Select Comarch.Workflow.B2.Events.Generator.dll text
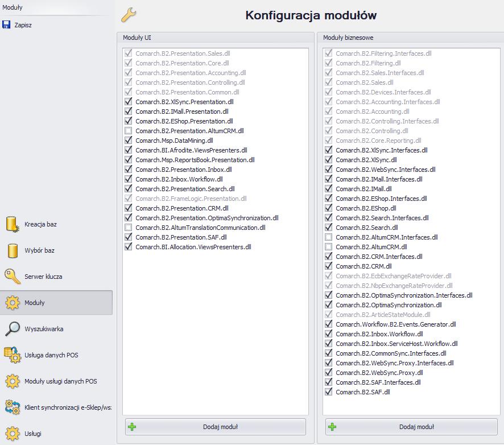The width and height of the screenshot is (504, 445). point(396,324)
